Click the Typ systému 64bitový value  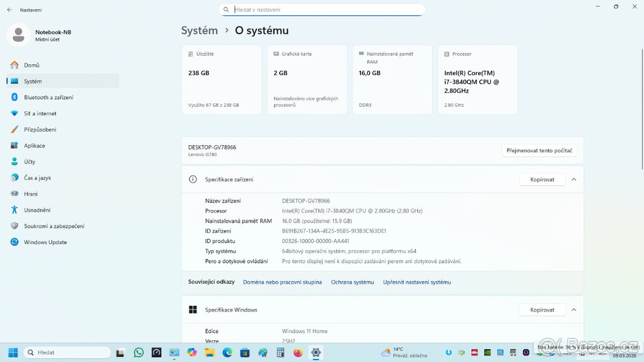349,252
